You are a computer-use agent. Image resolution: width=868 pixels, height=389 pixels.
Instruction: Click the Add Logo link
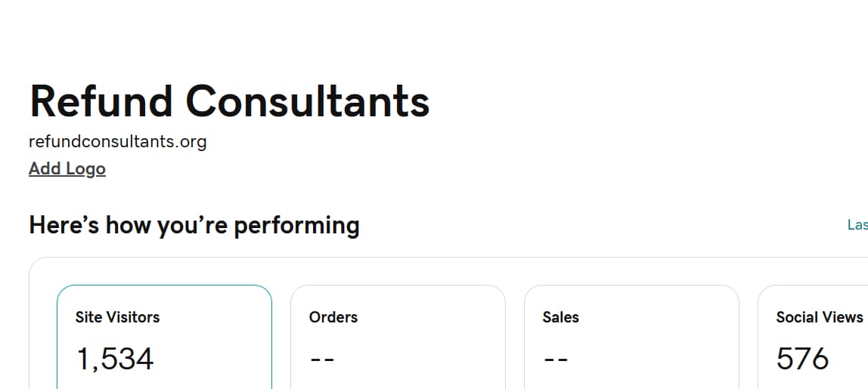point(67,168)
